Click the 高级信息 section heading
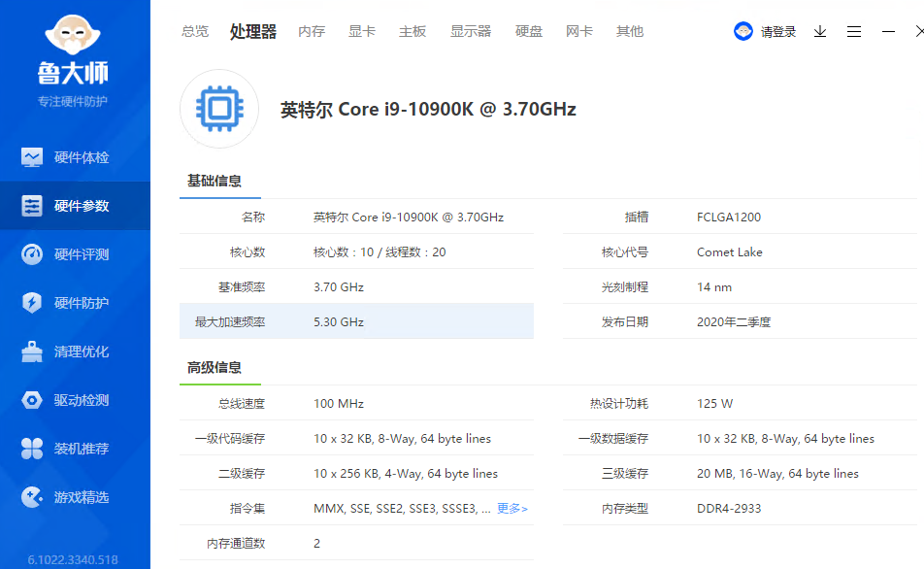924x569 pixels. [214, 368]
